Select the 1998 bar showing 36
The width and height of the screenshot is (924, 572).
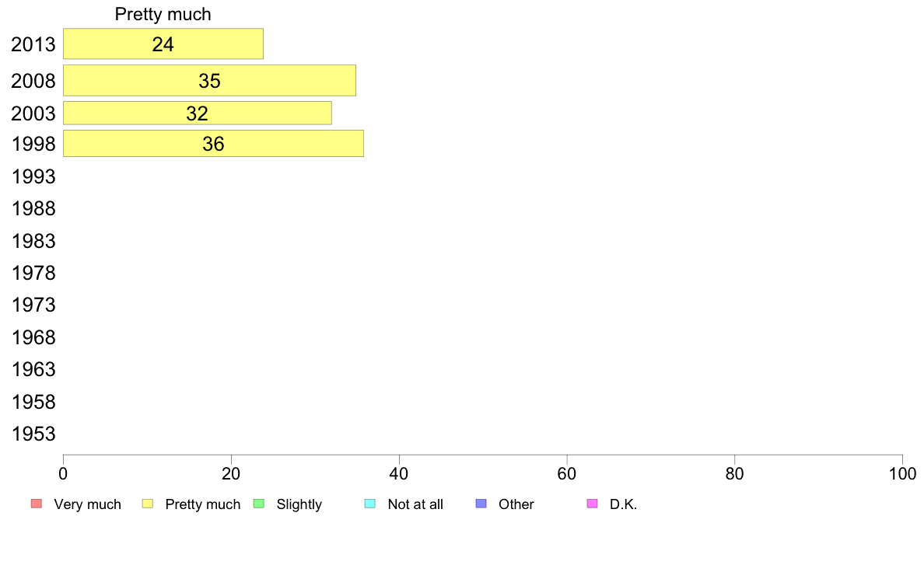click(x=213, y=143)
